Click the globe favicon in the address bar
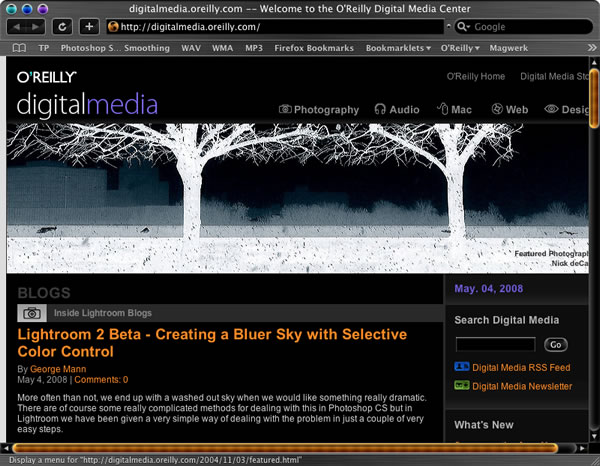 coord(113,27)
